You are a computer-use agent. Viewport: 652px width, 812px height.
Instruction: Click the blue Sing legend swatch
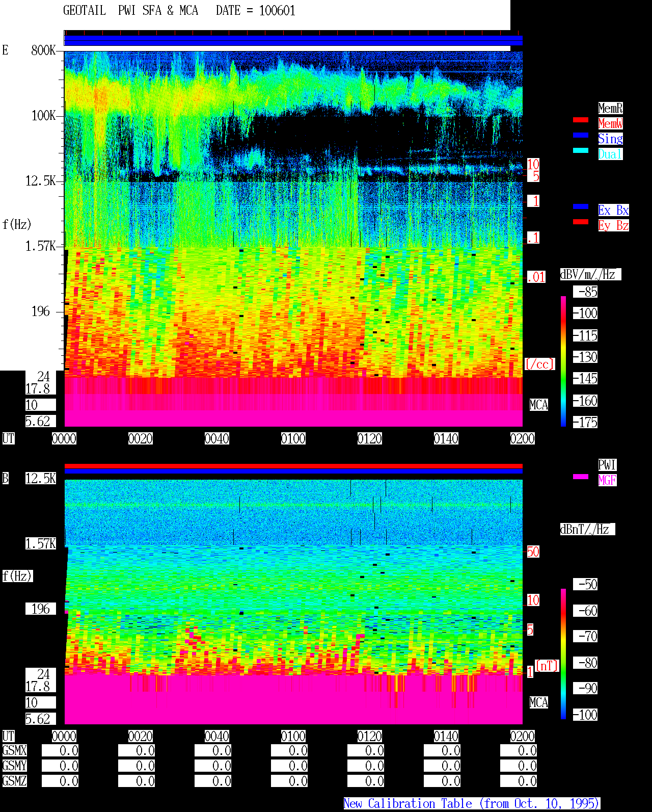click(x=581, y=135)
